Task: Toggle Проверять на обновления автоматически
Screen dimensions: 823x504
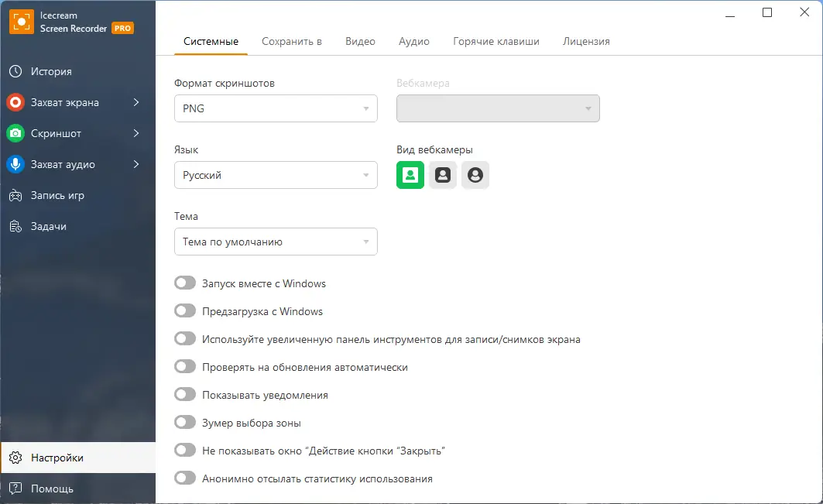Action: pos(185,367)
